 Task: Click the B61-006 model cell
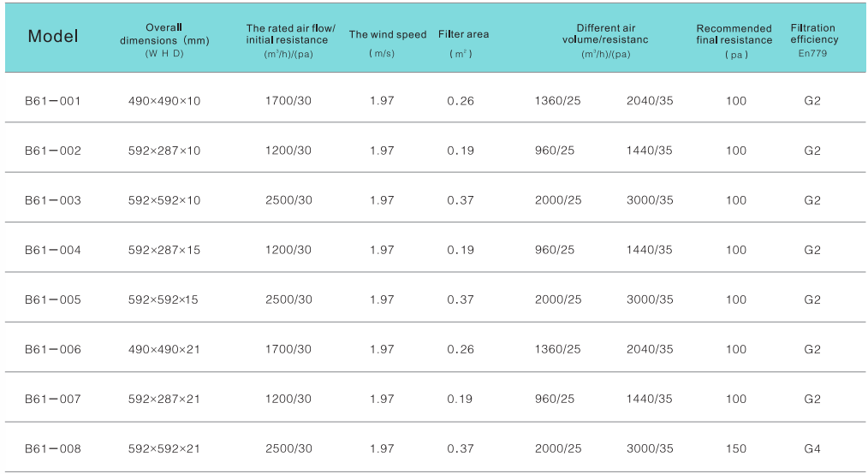[53, 349]
